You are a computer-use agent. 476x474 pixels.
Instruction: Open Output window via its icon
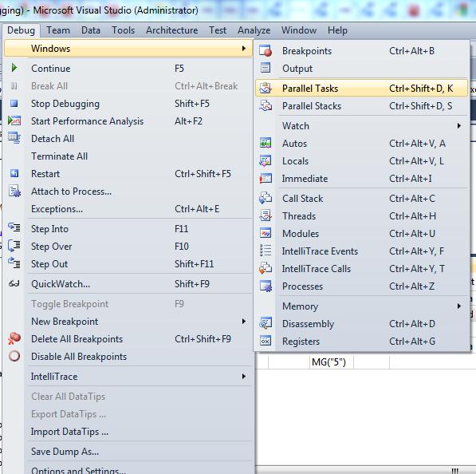tap(266, 68)
